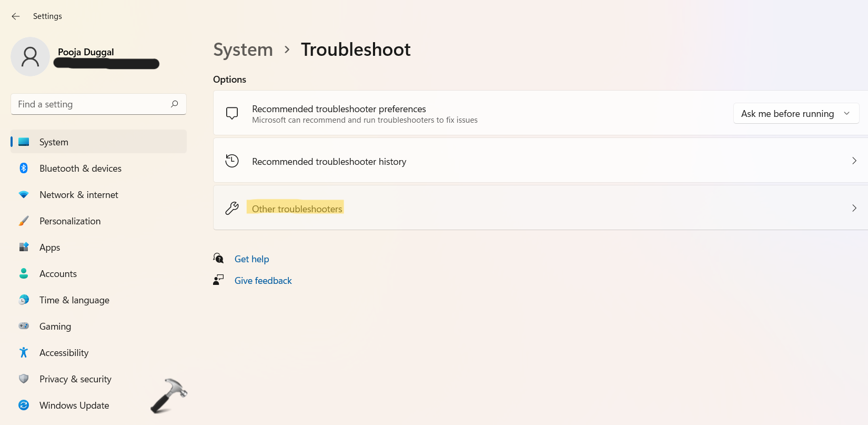Viewport: 868px width, 425px height.
Task: Click the user profile avatar icon
Action: 30,57
